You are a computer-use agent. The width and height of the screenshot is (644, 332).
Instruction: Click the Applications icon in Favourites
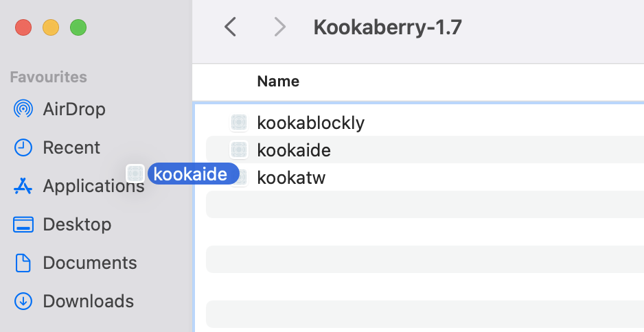point(23,186)
